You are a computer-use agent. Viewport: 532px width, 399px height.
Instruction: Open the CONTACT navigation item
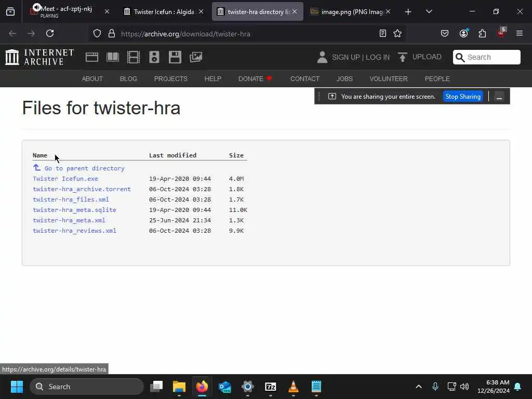tap(305, 79)
